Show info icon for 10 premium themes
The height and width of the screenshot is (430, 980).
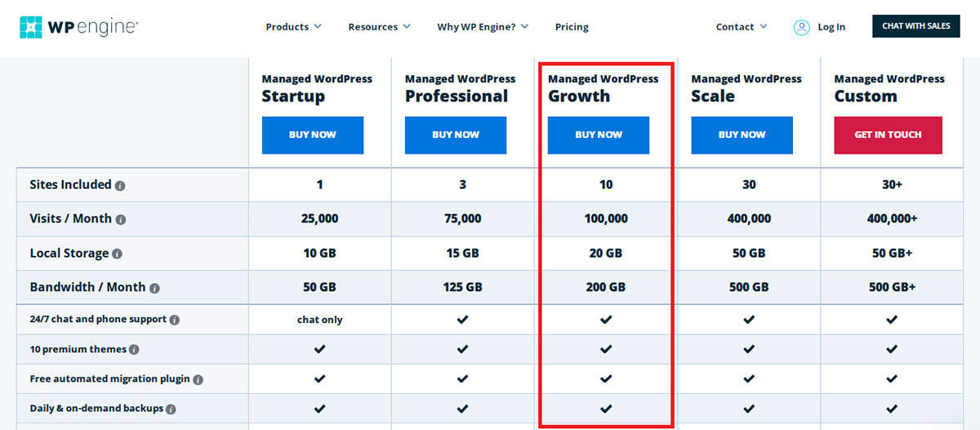coord(134,350)
